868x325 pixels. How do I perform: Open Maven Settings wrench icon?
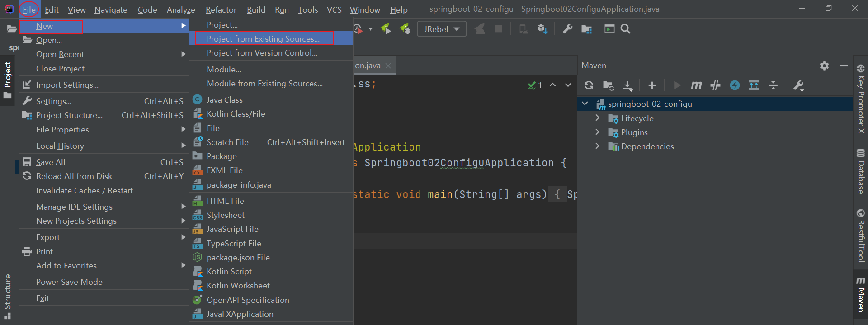798,85
